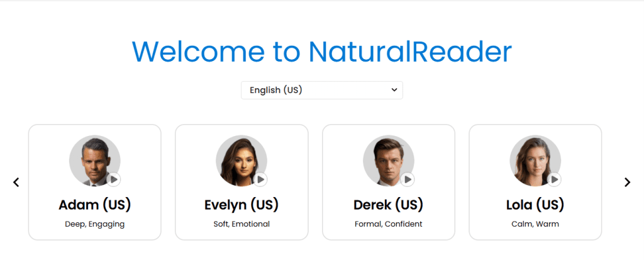Screen dimensions: 644x260
Task: Play Adam's voice sample
Action: [113, 179]
